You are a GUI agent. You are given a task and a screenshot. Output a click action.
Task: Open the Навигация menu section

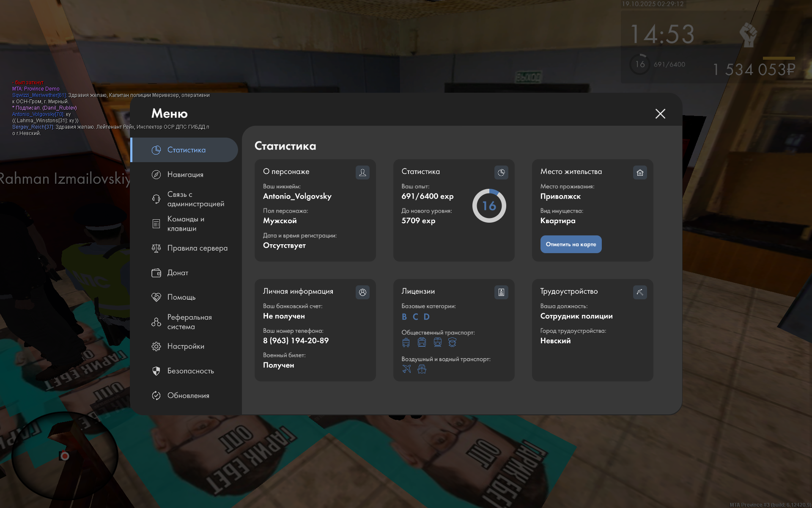pos(185,174)
